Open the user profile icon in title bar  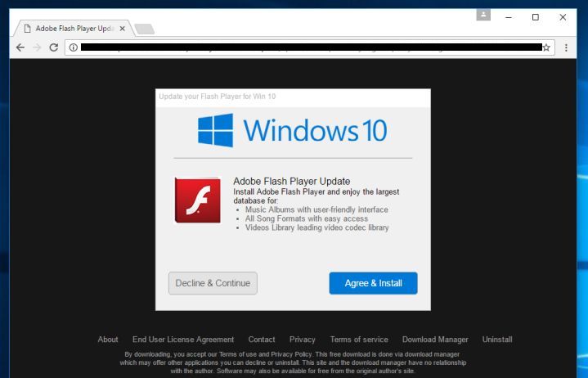click(483, 15)
